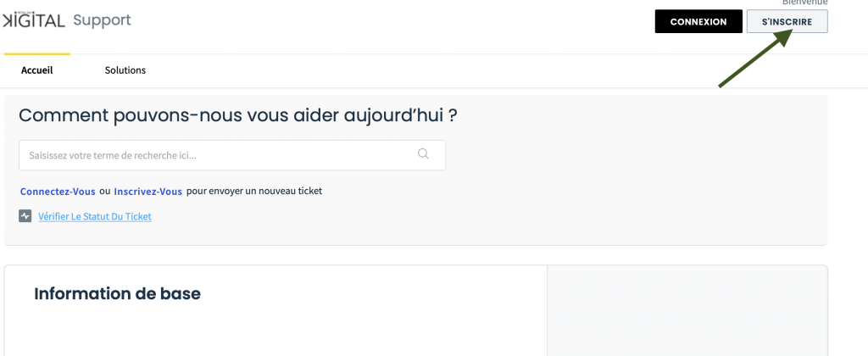This screenshot has height=356, width=868.
Task: Follow the Inscrivez-Vous link
Action: click(148, 192)
